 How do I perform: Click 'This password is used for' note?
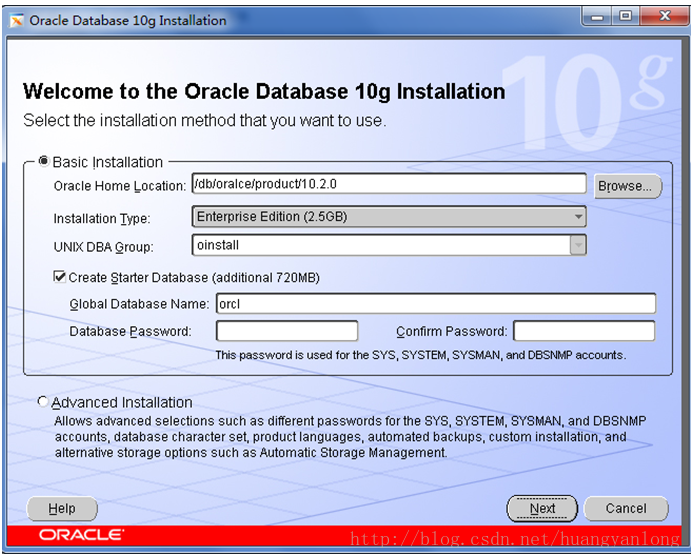click(x=420, y=355)
